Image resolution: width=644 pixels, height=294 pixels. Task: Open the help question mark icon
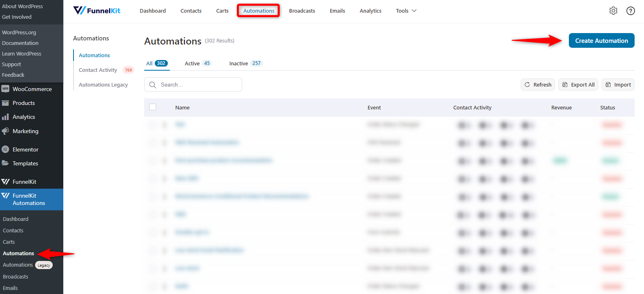pyautogui.click(x=631, y=11)
